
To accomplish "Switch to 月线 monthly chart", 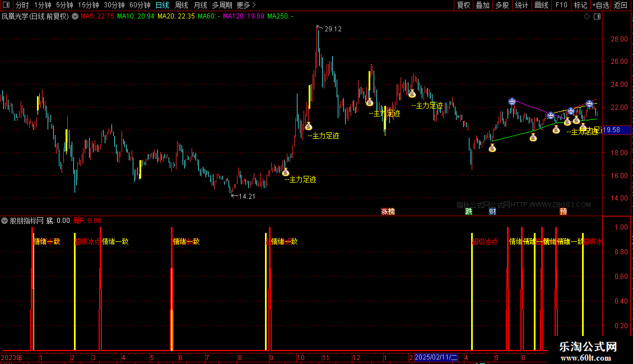I will pos(200,5).
